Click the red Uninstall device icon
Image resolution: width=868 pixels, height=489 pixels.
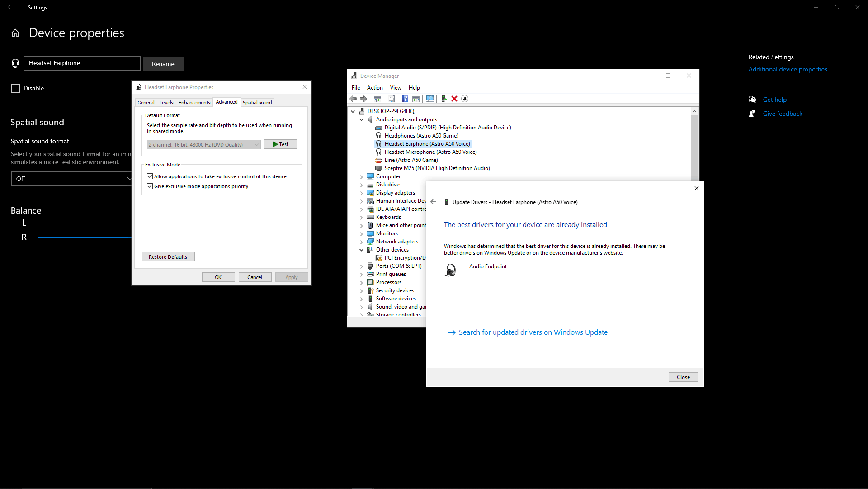click(x=454, y=99)
